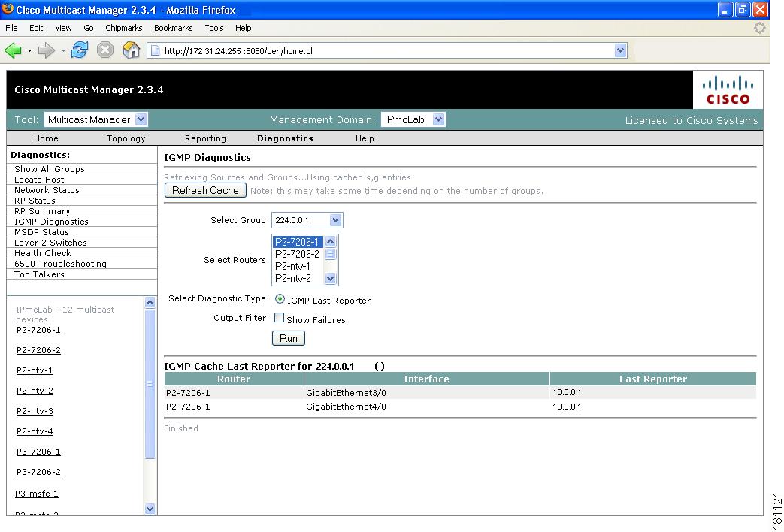Open the RP Status link

coord(35,201)
